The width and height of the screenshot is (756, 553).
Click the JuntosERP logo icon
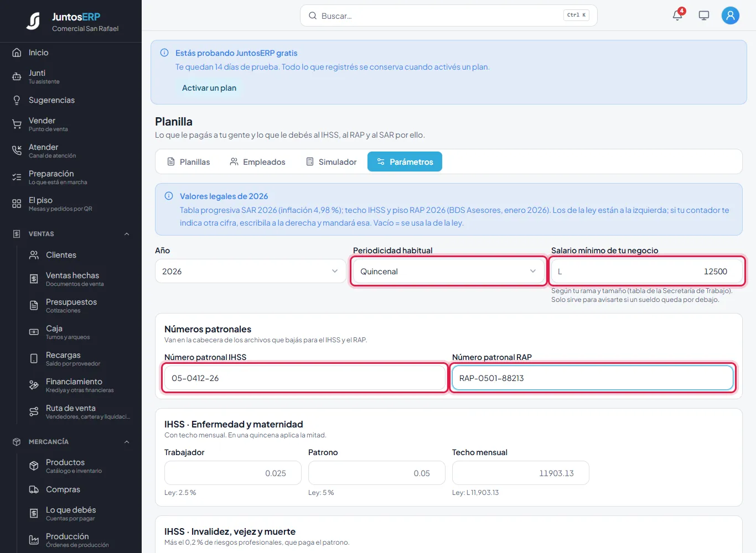[33, 21]
